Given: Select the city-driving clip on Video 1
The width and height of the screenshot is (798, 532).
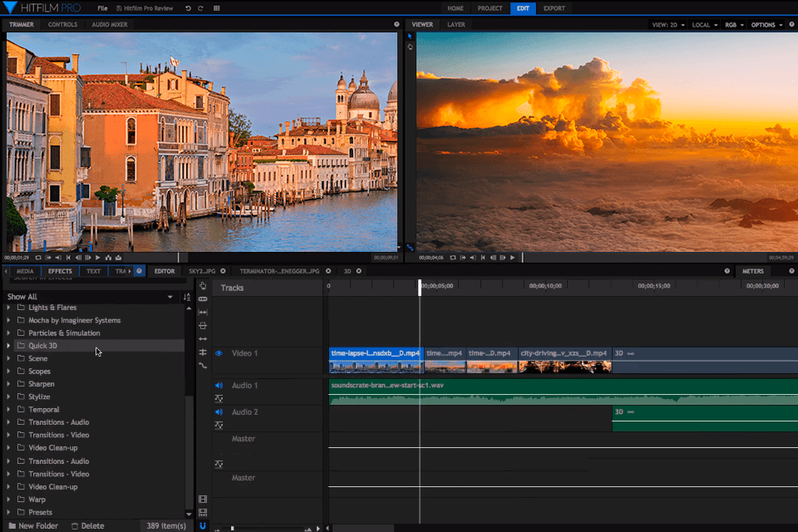Looking at the screenshot, I should 564,360.
